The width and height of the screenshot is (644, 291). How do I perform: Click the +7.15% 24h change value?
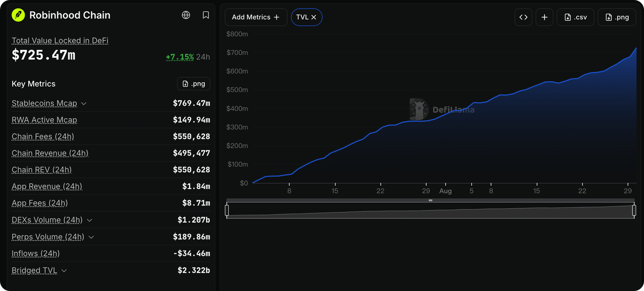pyautogui.click(x=180, y=57)
